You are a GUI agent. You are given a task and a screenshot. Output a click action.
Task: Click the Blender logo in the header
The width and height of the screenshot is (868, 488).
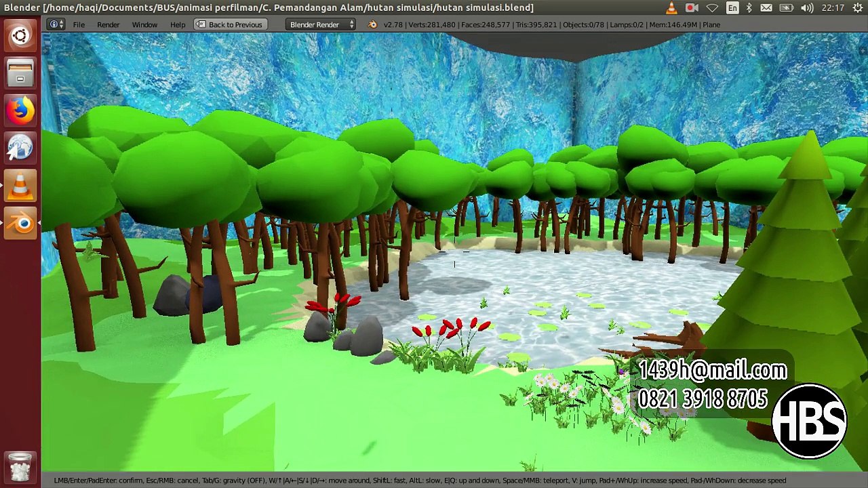[372, 24]
